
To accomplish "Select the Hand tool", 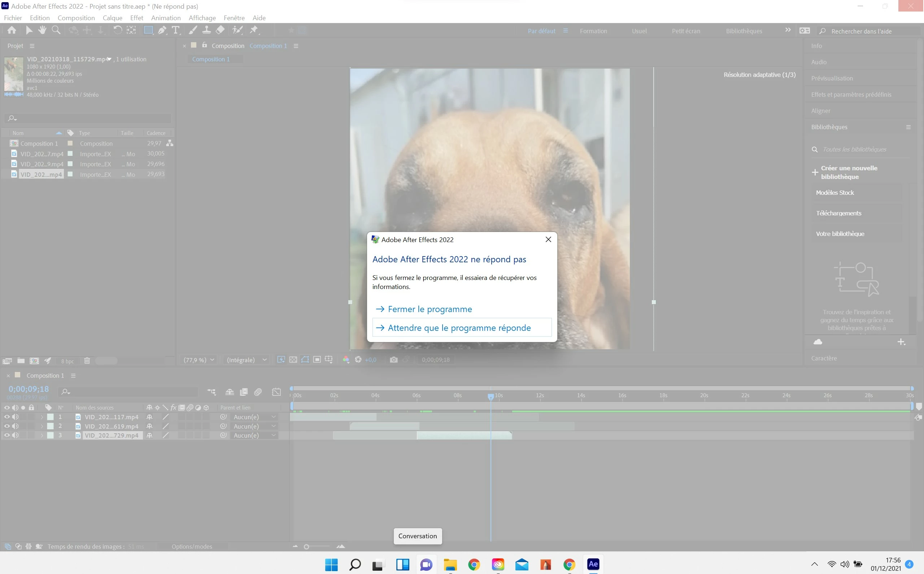I will pyautogui.click(x=42, y=30).
